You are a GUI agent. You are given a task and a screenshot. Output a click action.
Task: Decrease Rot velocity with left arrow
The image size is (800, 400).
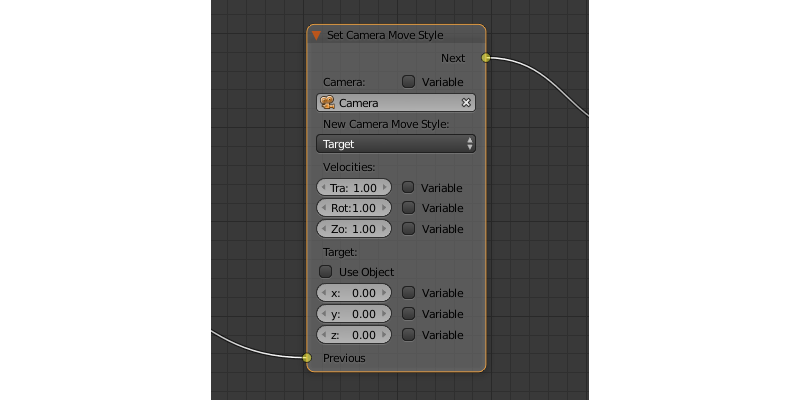[322, 208]
